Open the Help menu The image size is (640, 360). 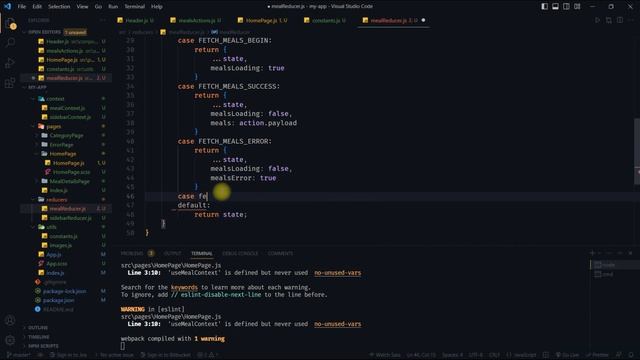157,7
